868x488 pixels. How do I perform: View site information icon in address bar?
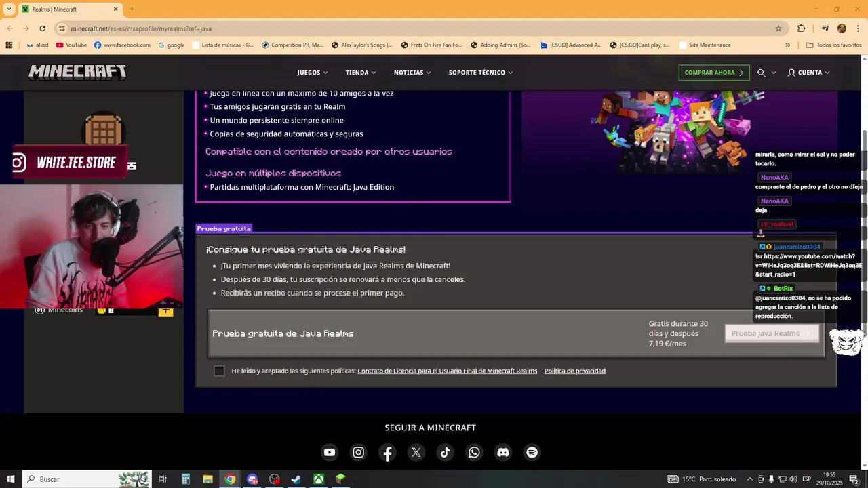pos(62,28)
